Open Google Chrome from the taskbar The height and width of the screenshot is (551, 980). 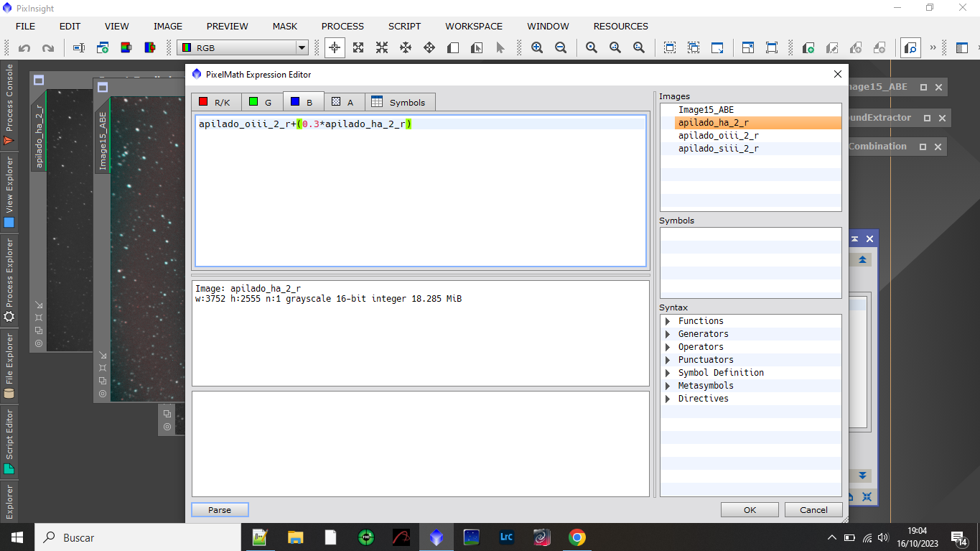577,537
